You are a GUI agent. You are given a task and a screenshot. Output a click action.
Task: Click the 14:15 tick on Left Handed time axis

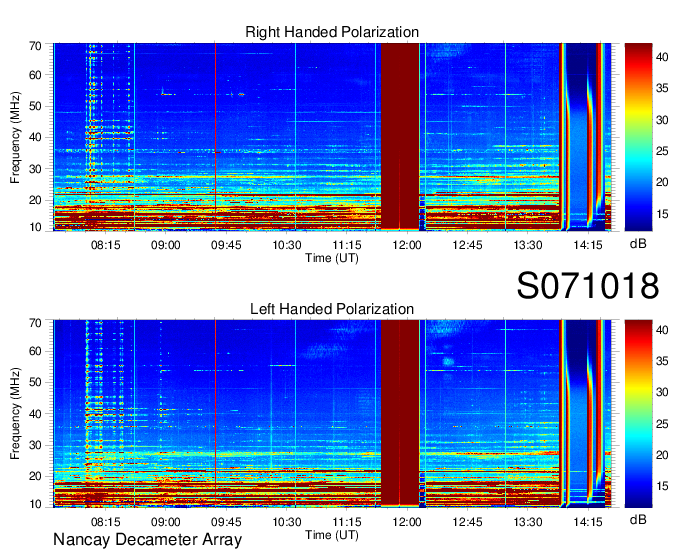click(x=588, y=521)
